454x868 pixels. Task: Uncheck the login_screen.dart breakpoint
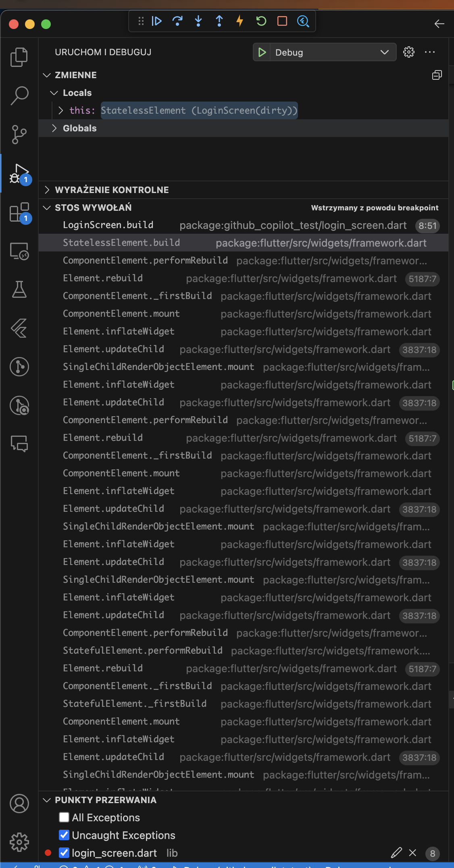click(x=64, y=853)
